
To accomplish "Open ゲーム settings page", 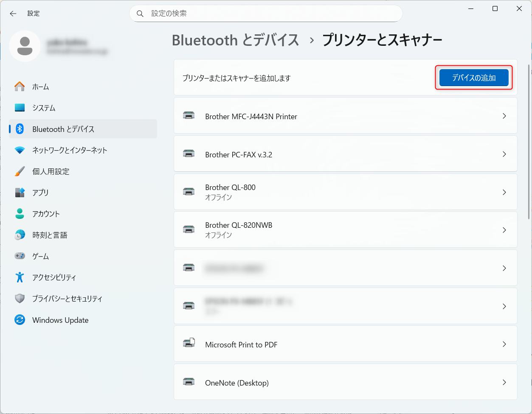I will point(83,256).
